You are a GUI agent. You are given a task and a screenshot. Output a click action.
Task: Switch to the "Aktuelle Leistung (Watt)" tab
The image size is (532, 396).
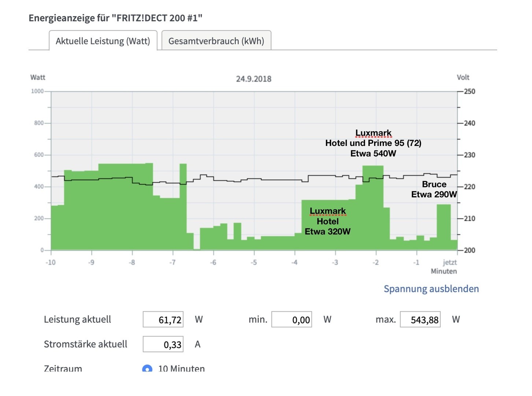click(x=103, y=41)
